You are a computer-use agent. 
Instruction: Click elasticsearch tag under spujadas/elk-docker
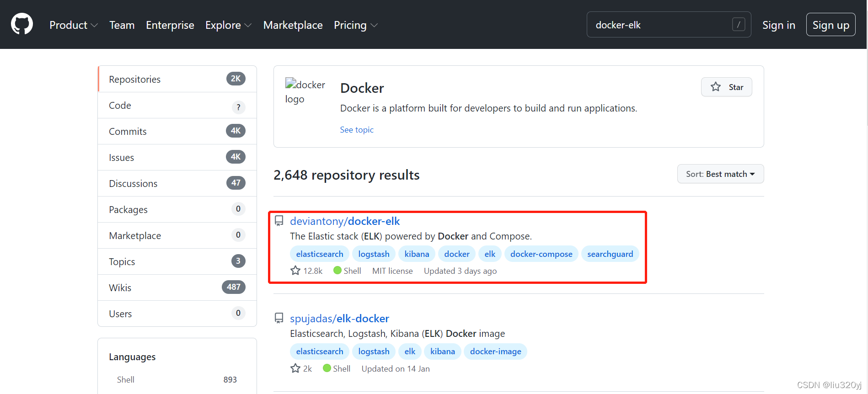320,351
